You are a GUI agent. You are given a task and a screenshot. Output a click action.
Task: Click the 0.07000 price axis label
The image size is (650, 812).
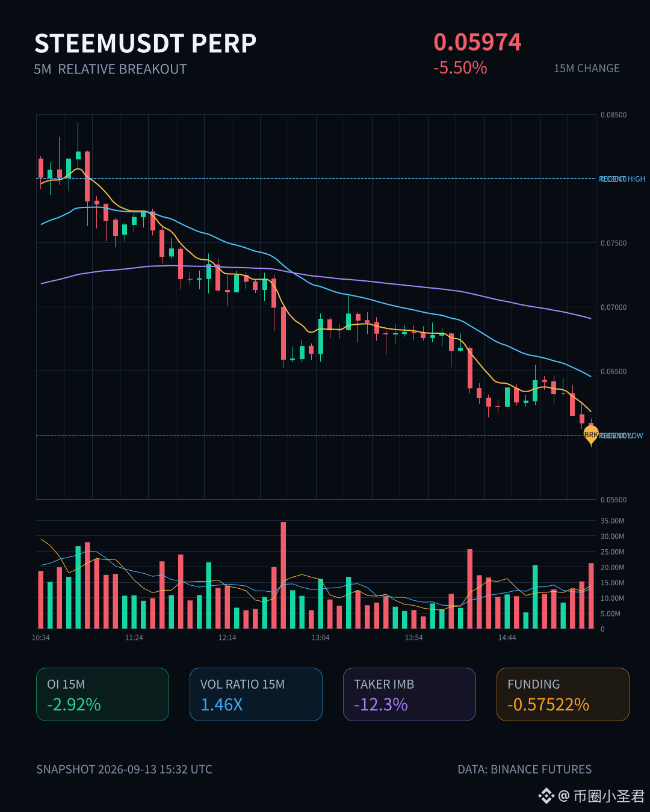pyautogui.click(x=613, y=307)
